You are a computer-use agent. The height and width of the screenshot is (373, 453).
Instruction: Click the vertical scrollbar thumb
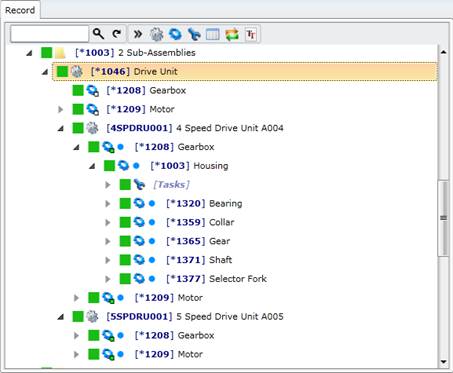(x=443, y=218)
